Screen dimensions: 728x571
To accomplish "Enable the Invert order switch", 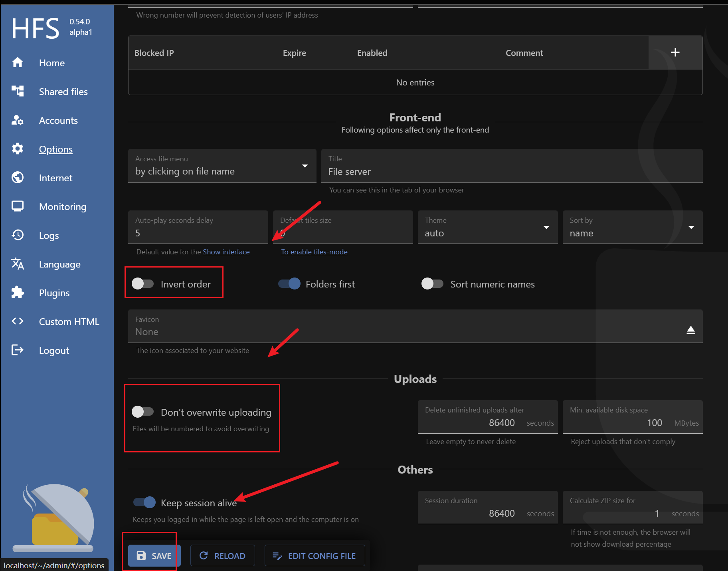I will tap(143, 284).
